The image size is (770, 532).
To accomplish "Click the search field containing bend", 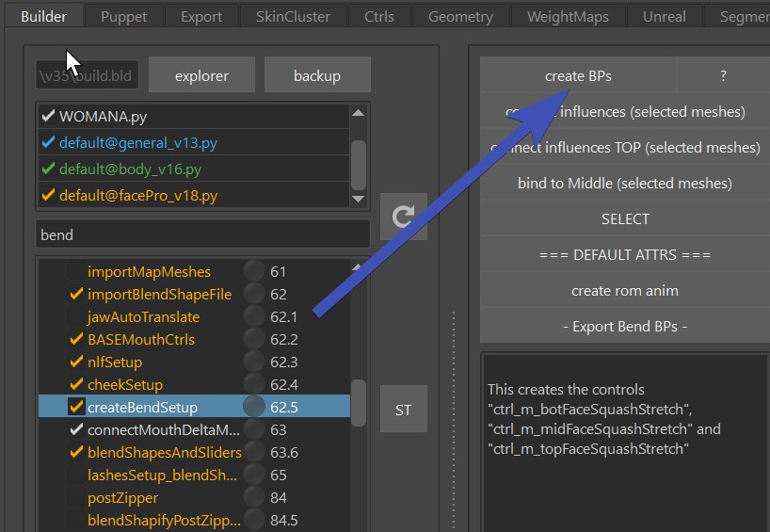I will [202, 234].
